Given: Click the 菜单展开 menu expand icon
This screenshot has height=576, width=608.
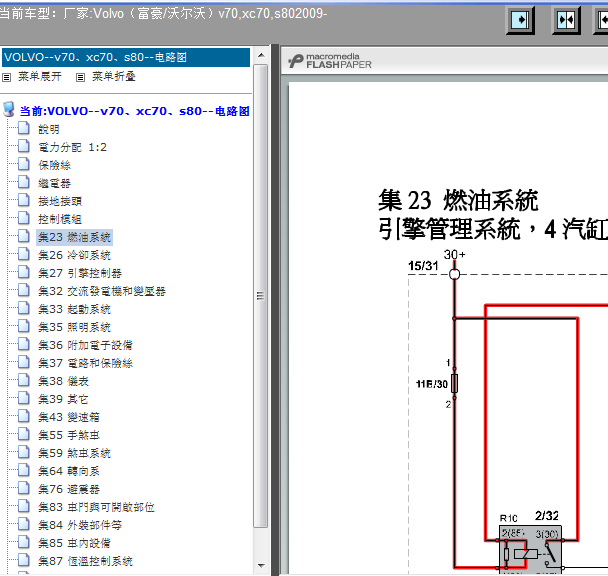Looking at the screenshot, I should [x=6, y=78].
